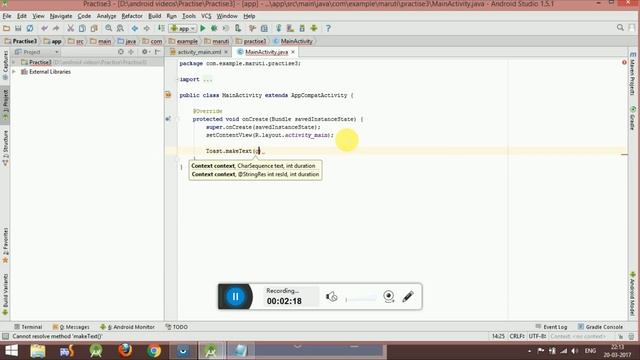Click the recorder webcam icon

[x=389, y=296]
